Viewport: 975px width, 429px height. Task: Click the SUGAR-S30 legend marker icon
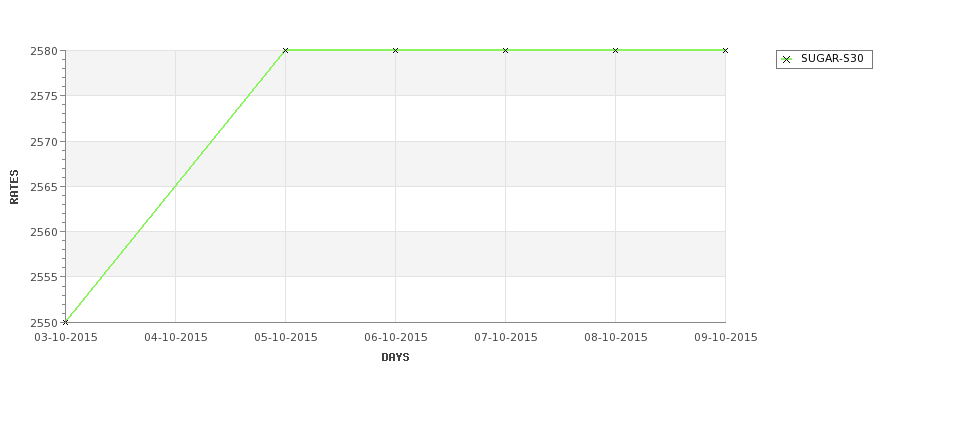pos(787,60)
